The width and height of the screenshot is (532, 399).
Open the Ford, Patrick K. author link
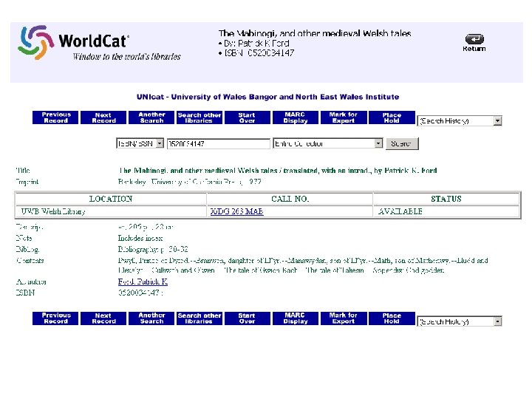tap(143, 282)
